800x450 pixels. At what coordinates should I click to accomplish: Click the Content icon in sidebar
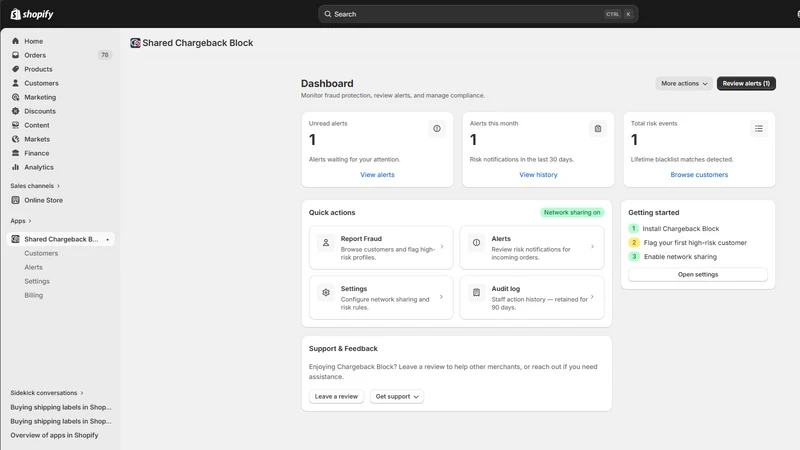pos(15,125)
